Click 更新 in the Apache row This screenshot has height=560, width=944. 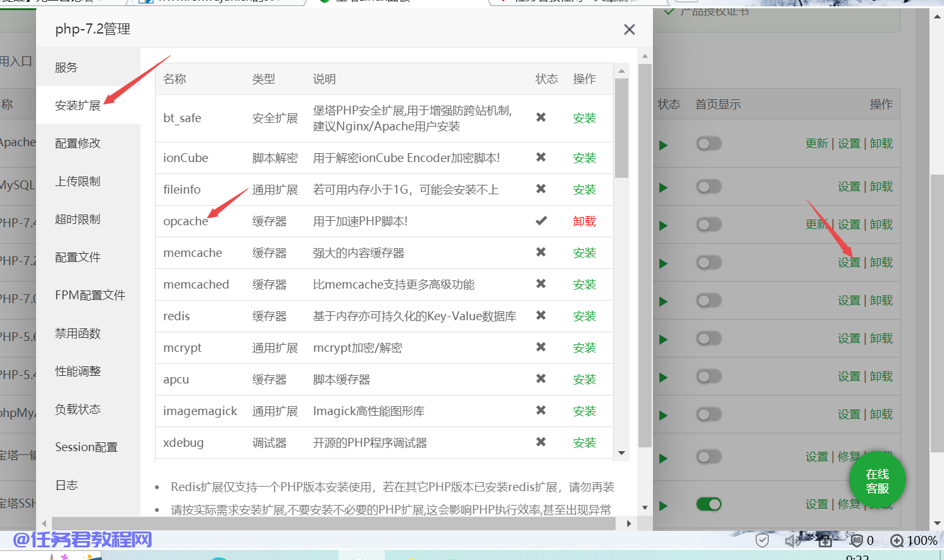(817, 144)
